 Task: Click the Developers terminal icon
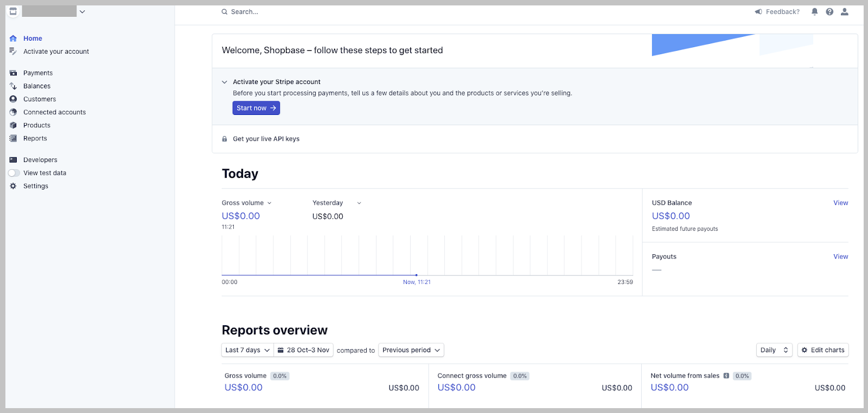coord(13,160)
